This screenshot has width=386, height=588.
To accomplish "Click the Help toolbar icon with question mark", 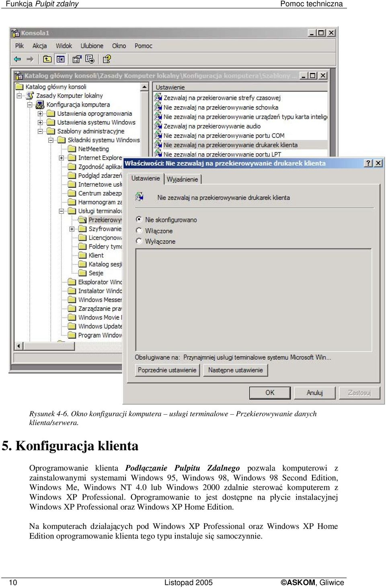I will click(x=107, y=59).
